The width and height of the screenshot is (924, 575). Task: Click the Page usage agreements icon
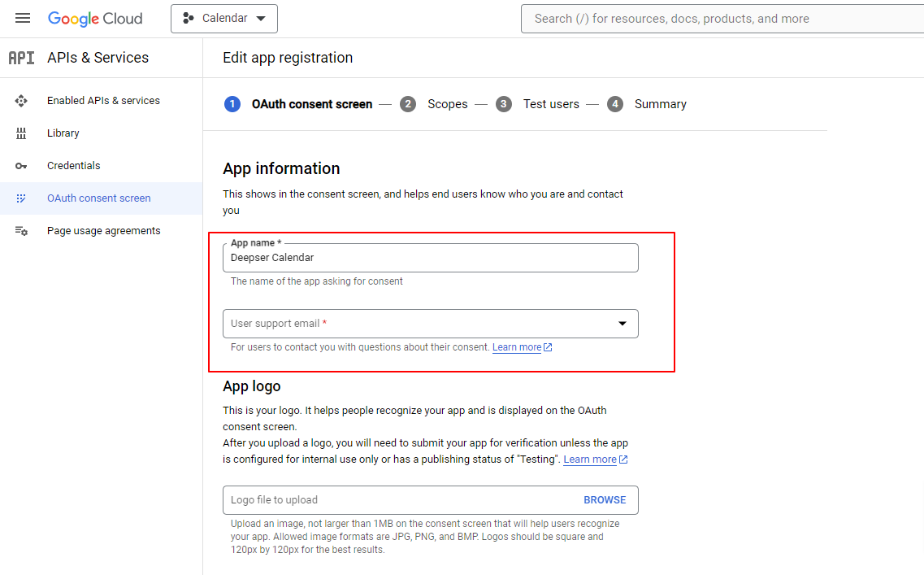click(21, 231)
